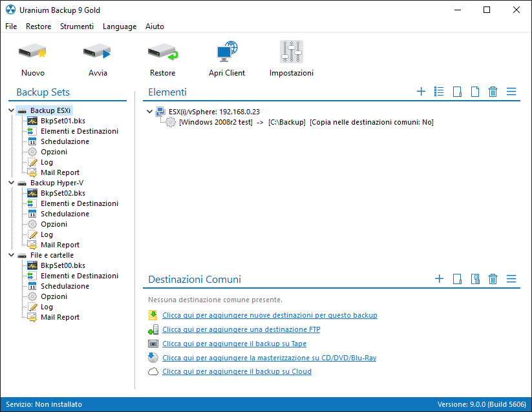Click the plus icon in the Elementi header
The height and width of the screenshot is (412, 532).
tap(421, 92)
